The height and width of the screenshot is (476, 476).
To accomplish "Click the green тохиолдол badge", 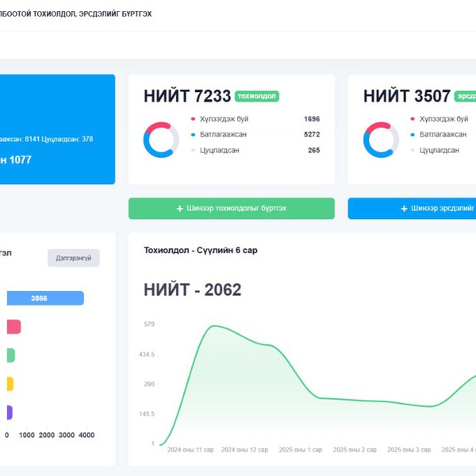I will point(257,96).
